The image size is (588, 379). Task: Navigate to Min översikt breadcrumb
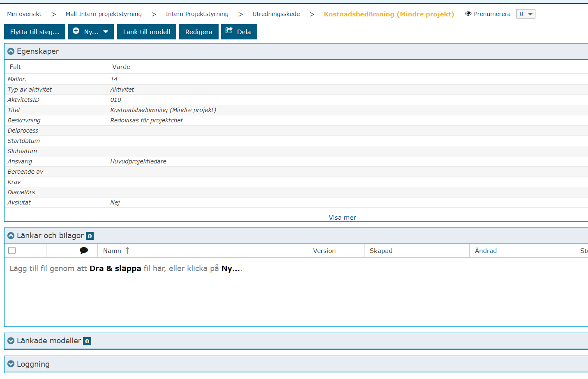(x=24, y=14)
